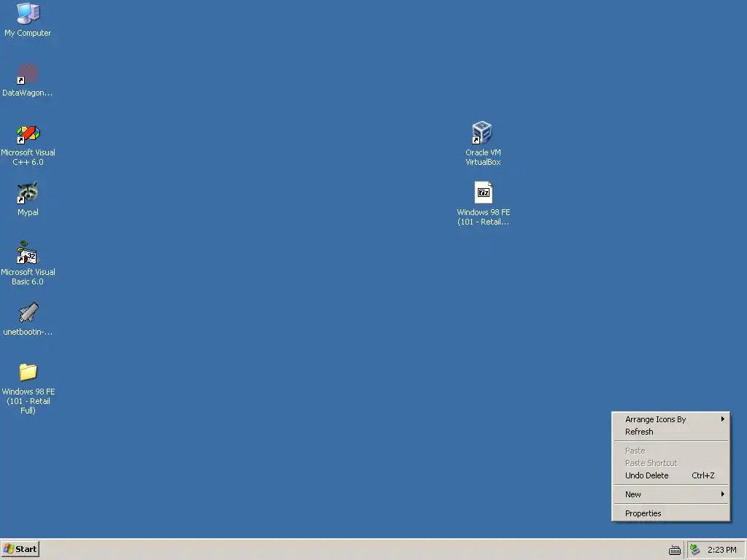Select the Windows 98 FE folder icon
Viewport: 747px width, 560px height.
pos(28,373)
